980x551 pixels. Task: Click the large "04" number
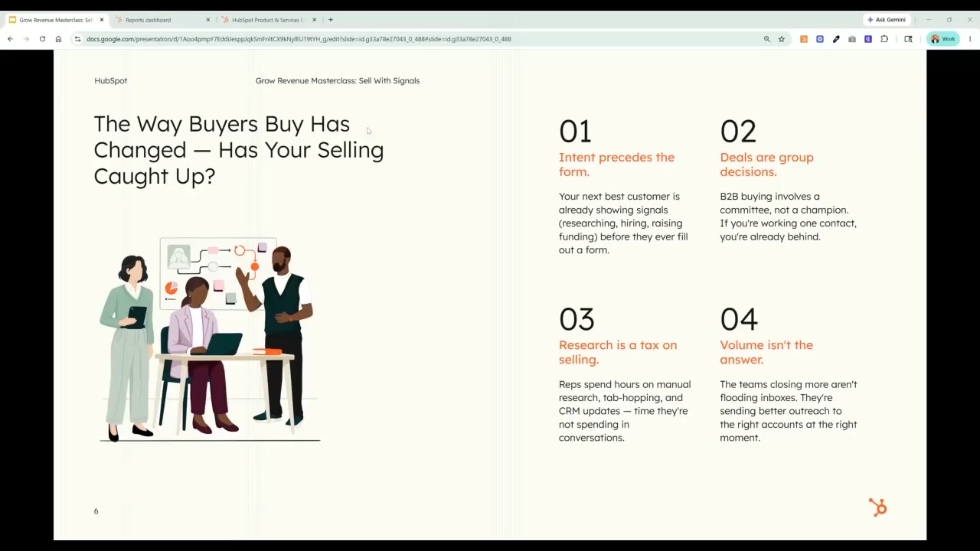[739, 319]
